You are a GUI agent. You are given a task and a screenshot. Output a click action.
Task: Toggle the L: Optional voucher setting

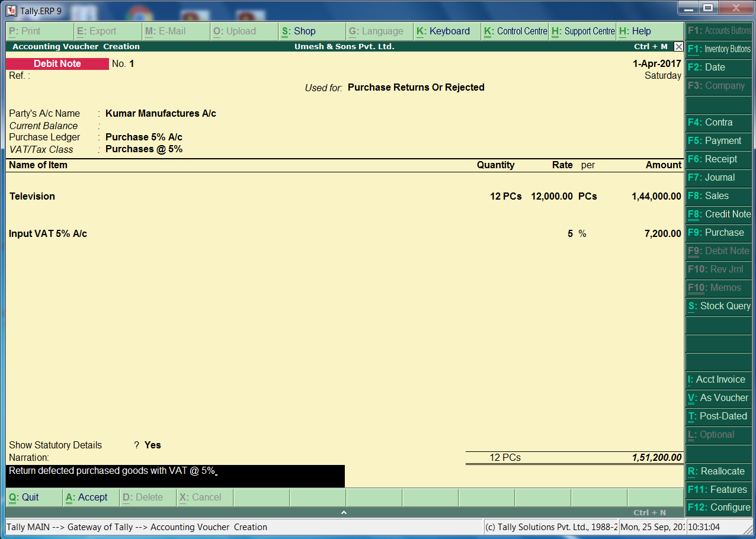719,435
